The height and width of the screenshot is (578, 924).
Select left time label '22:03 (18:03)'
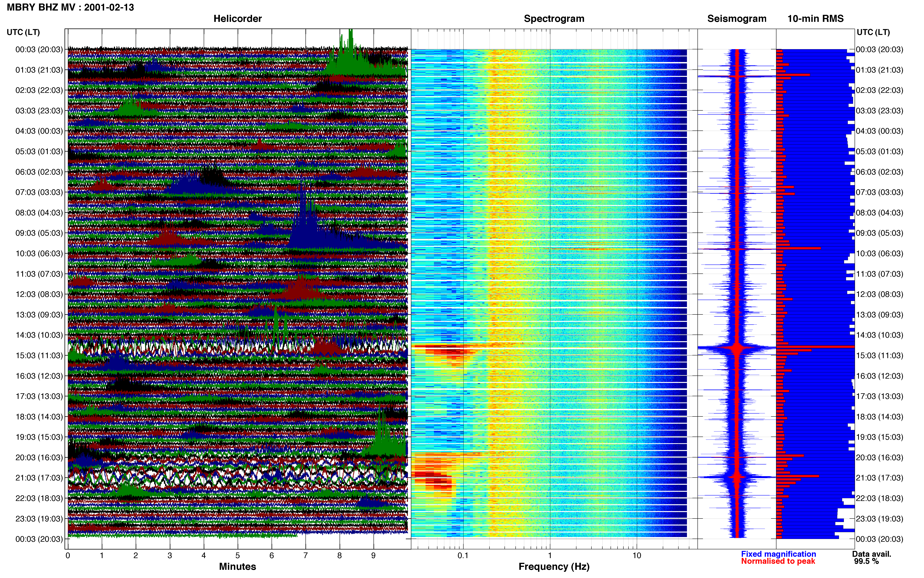pyautogui.click(x=39, y=498)
